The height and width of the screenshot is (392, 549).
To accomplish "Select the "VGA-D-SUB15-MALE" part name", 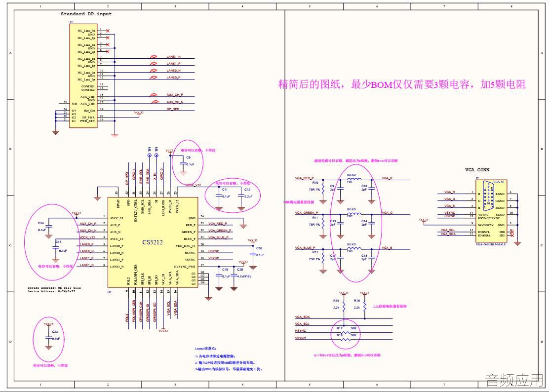I will [x=491, y=244].
